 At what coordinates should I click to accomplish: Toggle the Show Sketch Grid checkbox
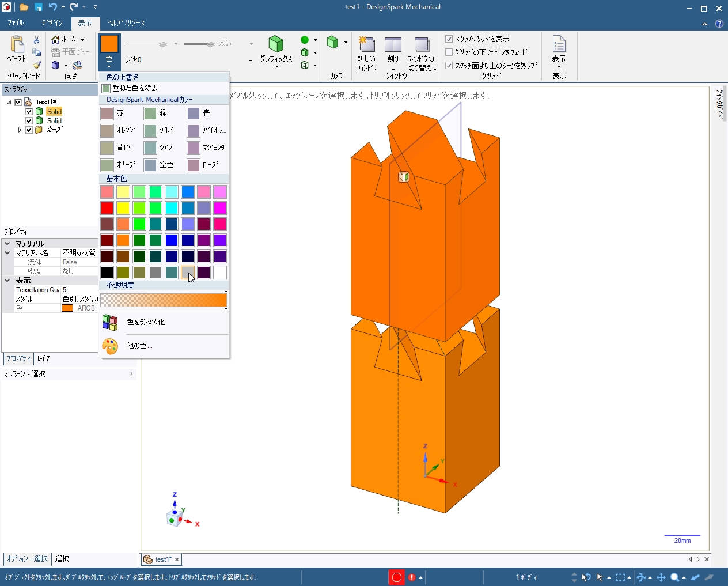click(449, 39)
